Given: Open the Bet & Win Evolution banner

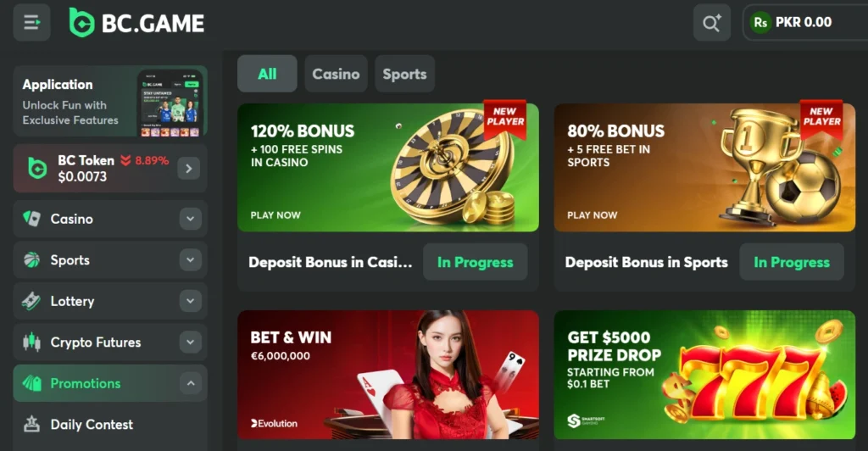Looking at the screenshot, I should click(388, 375).
